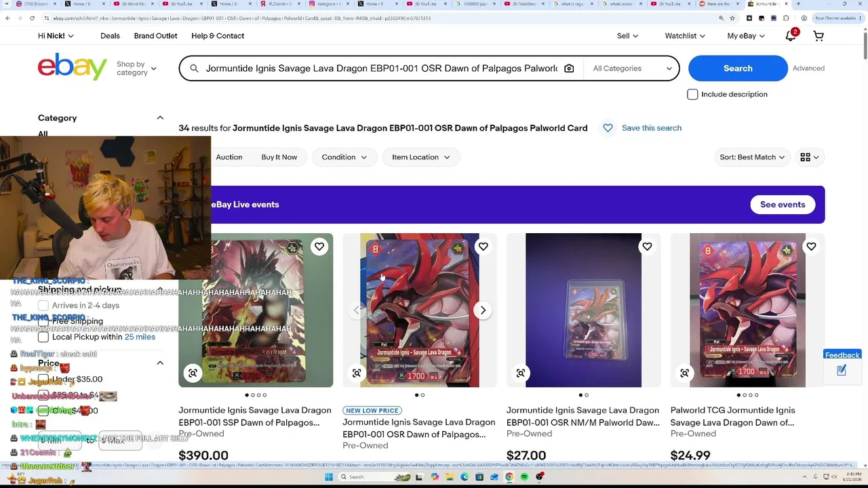Check Under $35.00 price filter
Screen dimensions: 868x488
[x=43, y=380]
